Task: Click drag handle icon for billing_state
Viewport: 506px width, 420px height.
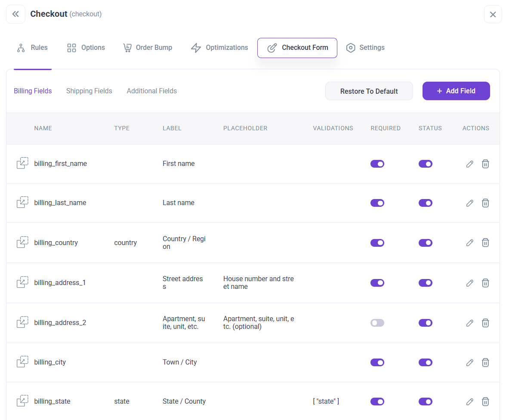Action: click(x=22, y=401)
